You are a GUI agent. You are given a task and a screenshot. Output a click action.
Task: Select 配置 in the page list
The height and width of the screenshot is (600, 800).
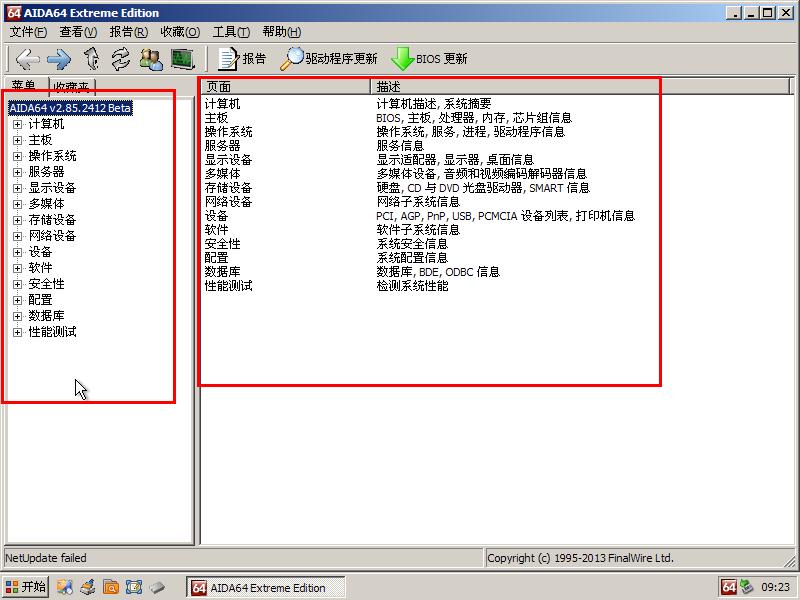click(x=216, y=258)
